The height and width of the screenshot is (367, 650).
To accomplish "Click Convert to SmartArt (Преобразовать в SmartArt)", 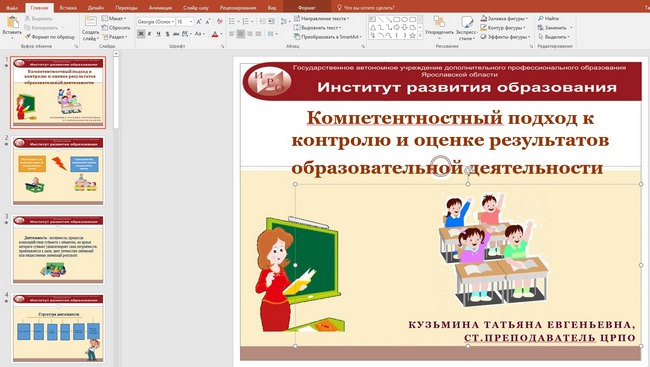I will (x=328, y=37).
